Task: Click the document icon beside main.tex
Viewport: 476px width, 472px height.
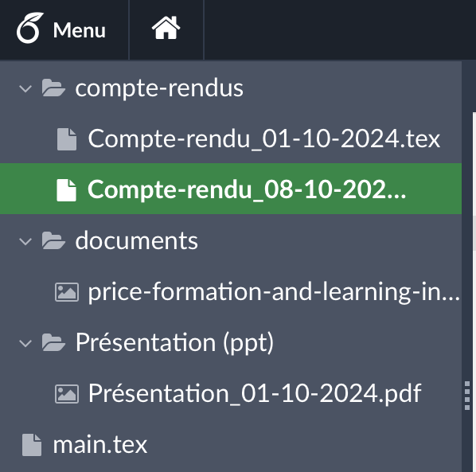Action: (x=32, y=445)
